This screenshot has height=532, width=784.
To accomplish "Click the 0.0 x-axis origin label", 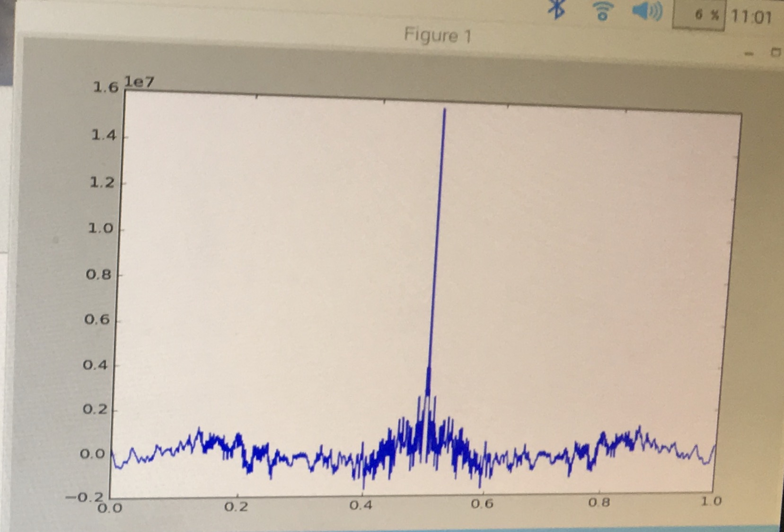I will click(x=110, y=508).
